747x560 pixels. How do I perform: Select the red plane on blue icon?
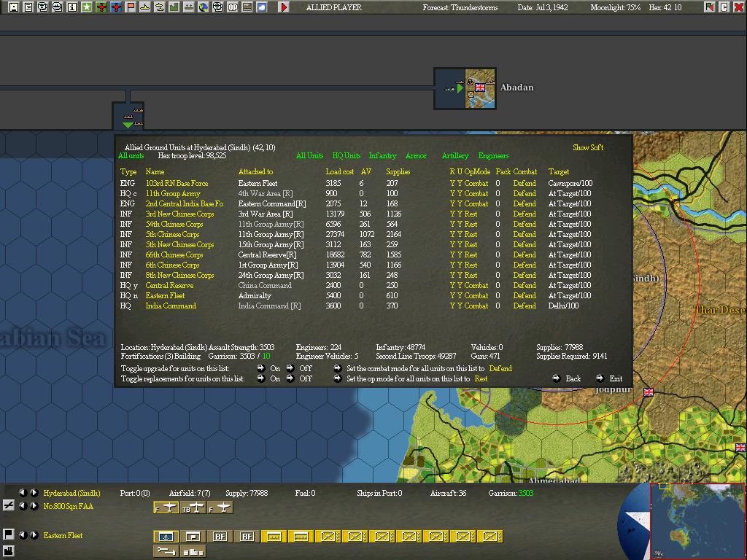116,7
